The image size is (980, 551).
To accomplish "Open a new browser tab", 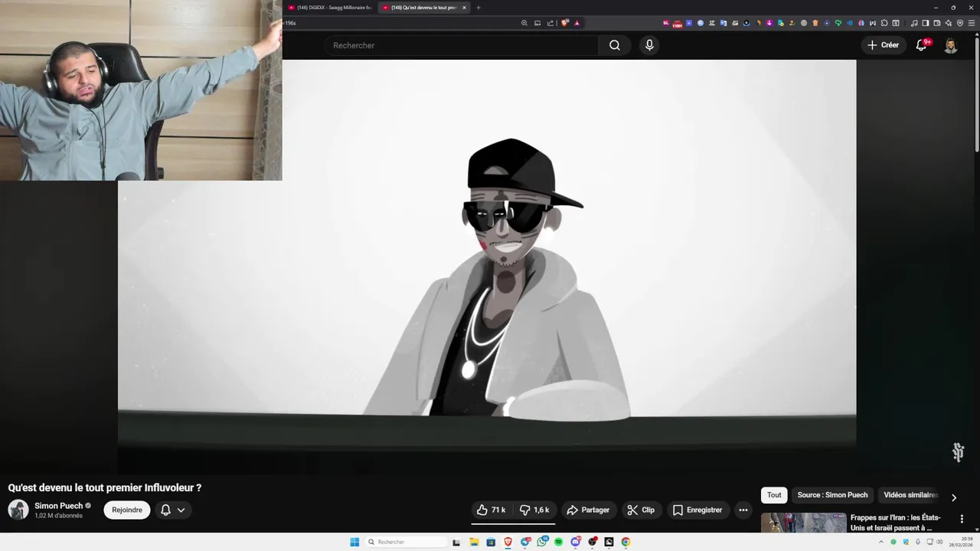I will [x=479, y=8].
